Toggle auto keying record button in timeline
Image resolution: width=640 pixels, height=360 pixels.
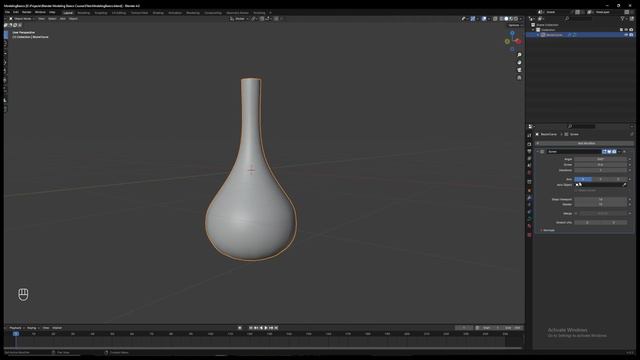[x=240, y=328]
